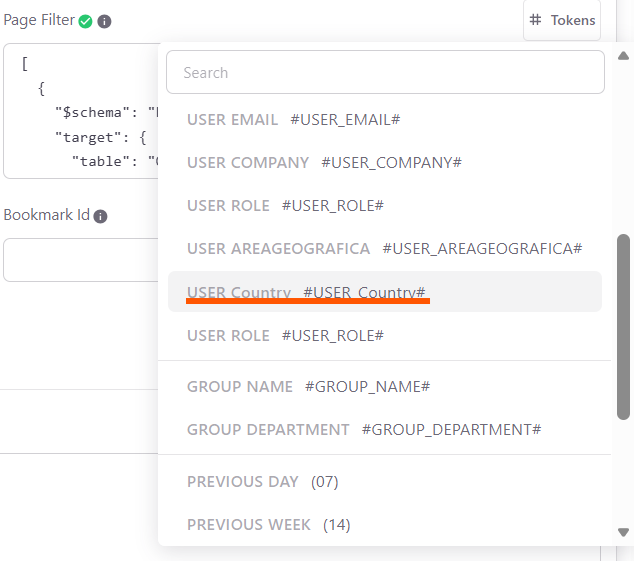
Task: Choose the PREVIOUS DAY token
Action: click(x=263, y=482)
